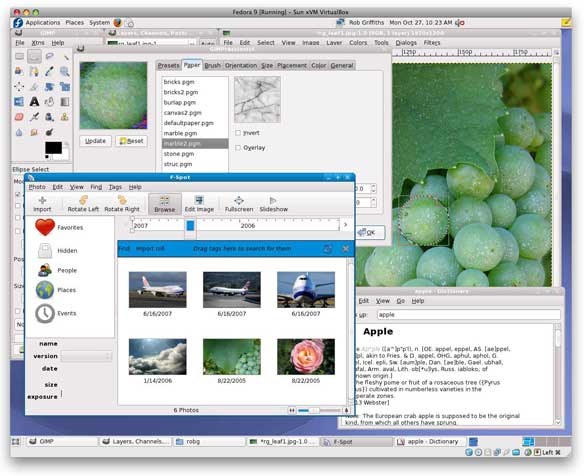Switch to the Orientation tab
This screenshot has width=584, height=476.
[x=241, y=66]
